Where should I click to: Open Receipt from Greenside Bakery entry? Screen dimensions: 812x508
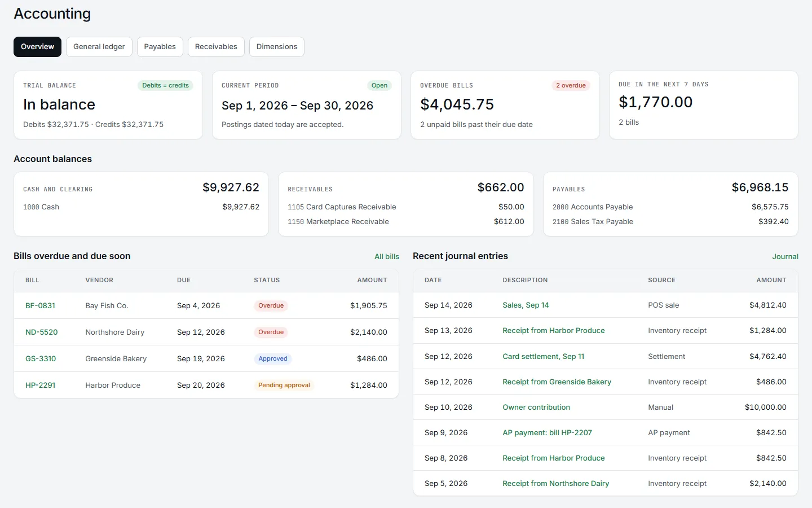click(x=557, y=382)
